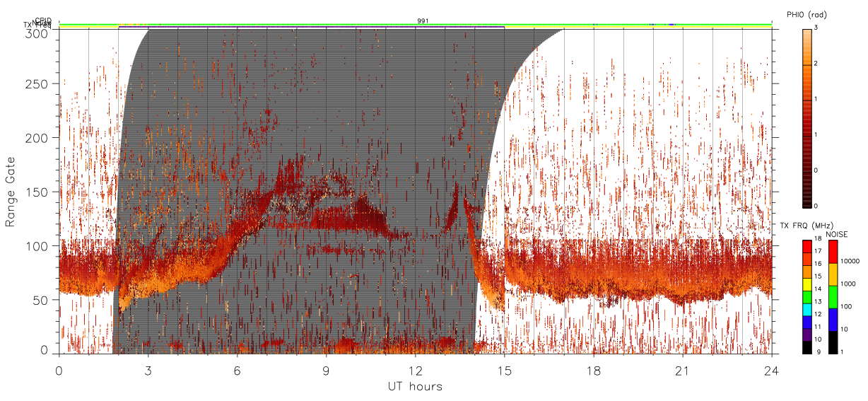Pick the red NOISE legend swatch
868x401 pixels.
tap(833, 252)
